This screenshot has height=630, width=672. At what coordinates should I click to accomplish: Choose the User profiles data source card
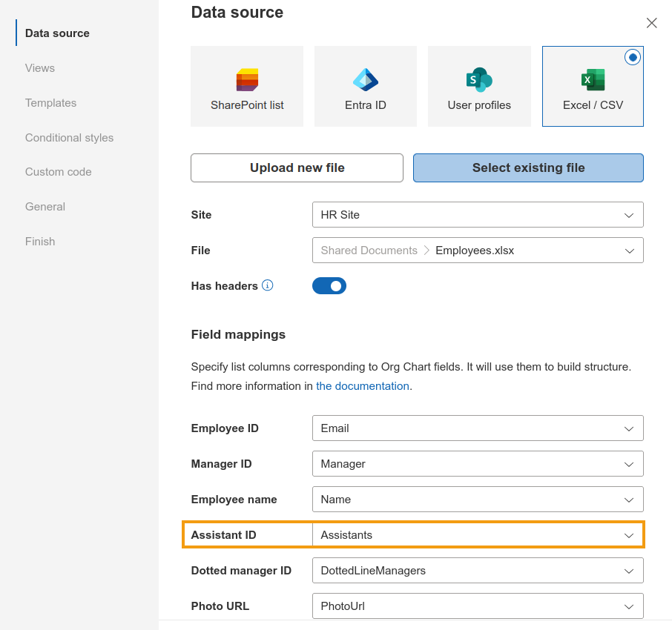pos(479,86)
